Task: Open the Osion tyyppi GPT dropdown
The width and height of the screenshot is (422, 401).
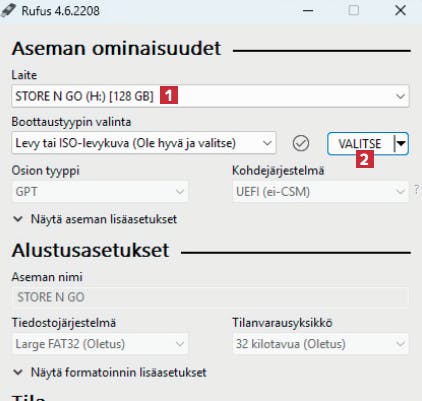Action: (x=100, y=192)
